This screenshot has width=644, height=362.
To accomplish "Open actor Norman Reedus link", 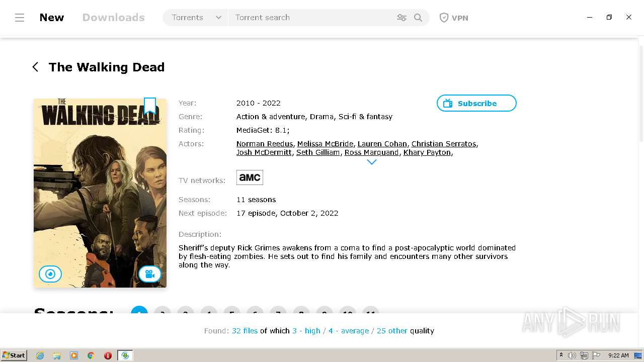I will click(265, 144).
